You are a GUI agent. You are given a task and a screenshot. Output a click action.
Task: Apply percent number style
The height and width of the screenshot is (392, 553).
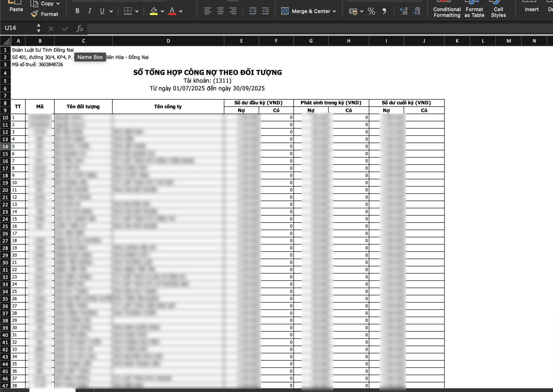pos(372,11)
